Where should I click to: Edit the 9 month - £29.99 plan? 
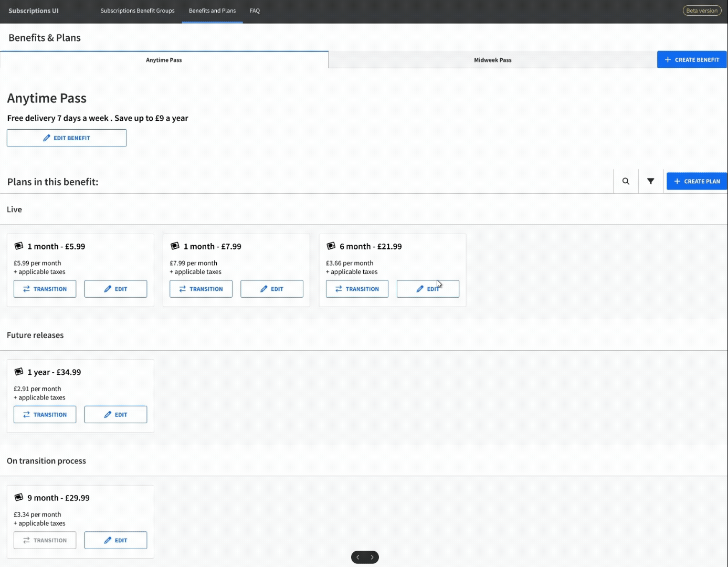115,540
